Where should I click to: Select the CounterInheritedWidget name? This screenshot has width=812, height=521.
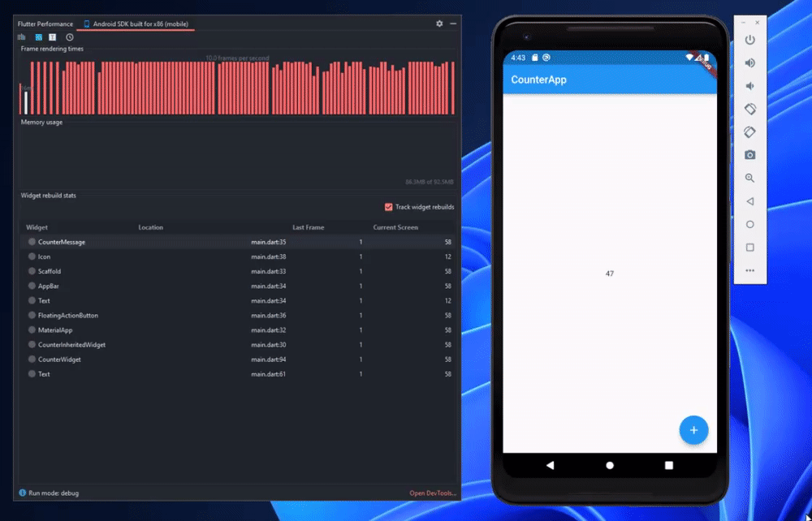pos(71,345)
